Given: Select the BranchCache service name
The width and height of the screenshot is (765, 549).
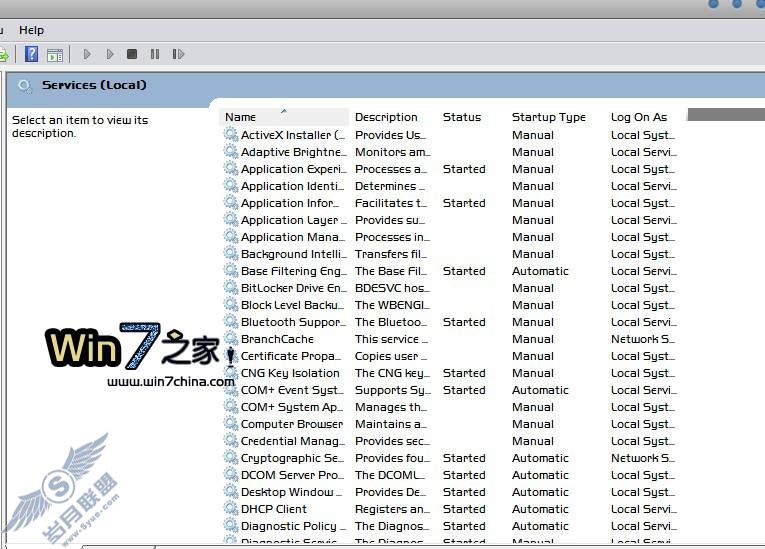Looking at the screenshot, I should point(277,339).
